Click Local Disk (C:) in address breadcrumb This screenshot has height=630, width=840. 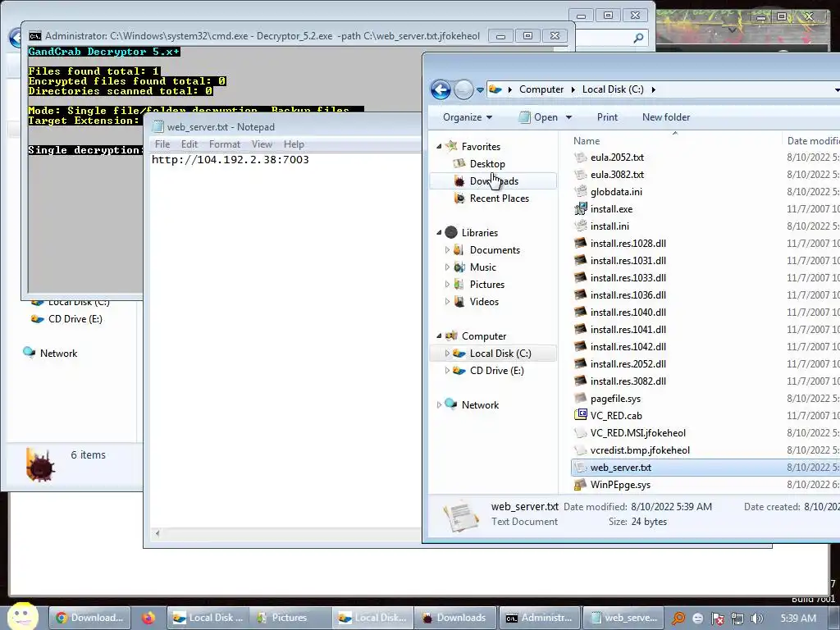(x=613, y=89)
